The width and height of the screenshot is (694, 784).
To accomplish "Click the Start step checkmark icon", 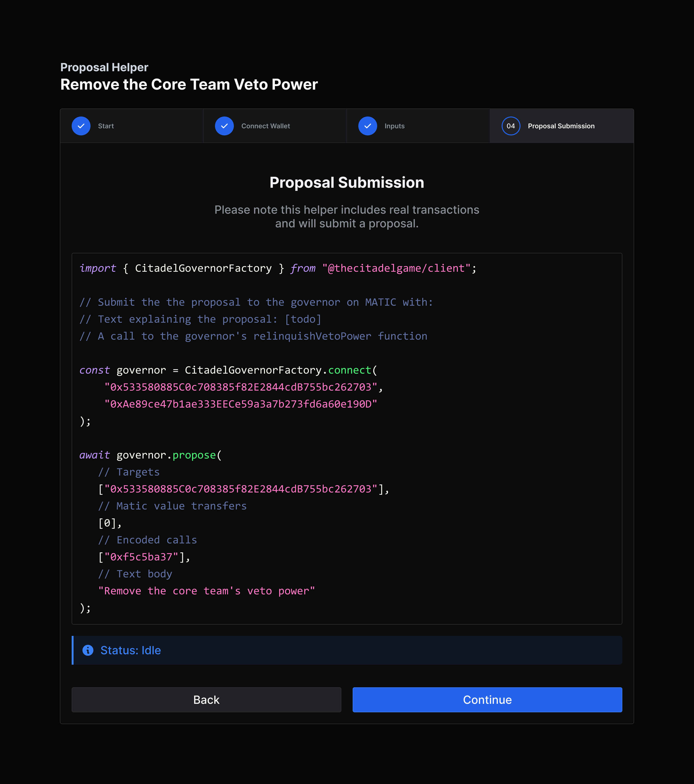I will (81, 126).
